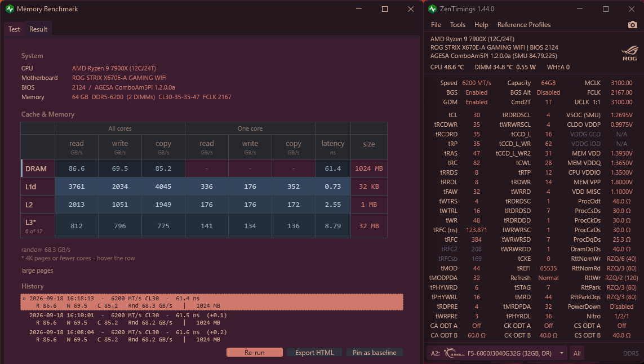
Task: Click the tRFC (ns) value 123.871
Action: 477,230
